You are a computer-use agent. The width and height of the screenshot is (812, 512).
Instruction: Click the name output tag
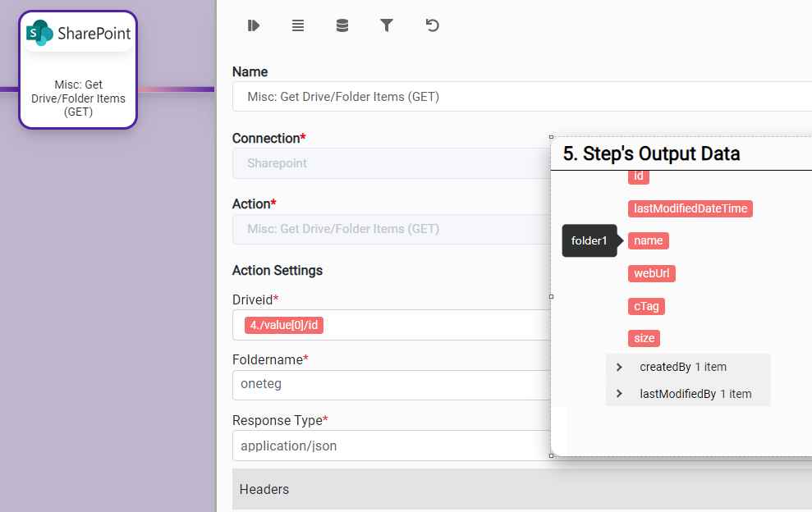pos(648,240)
